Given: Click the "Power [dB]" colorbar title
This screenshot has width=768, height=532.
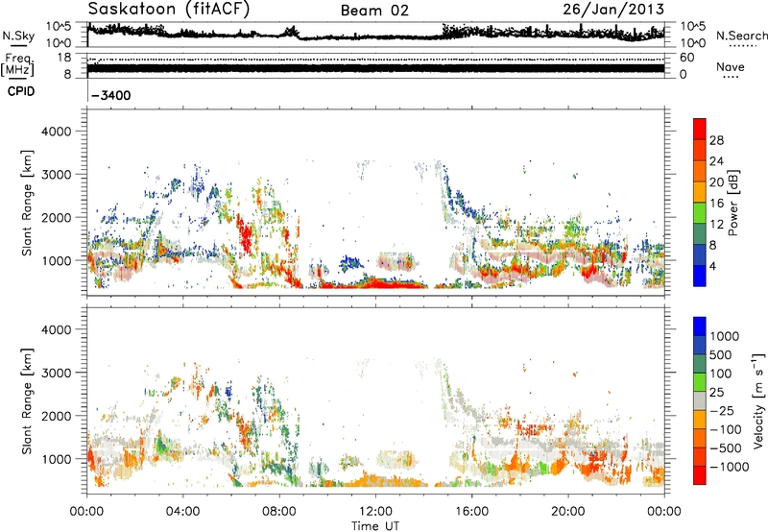Looking at the screenshot, I should 732,203.
